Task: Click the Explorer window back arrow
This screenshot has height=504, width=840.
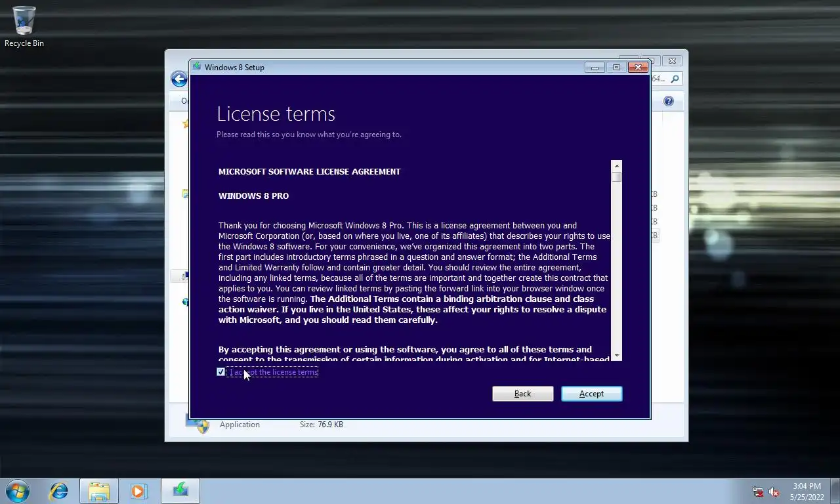Action: (x=179, y=79)
